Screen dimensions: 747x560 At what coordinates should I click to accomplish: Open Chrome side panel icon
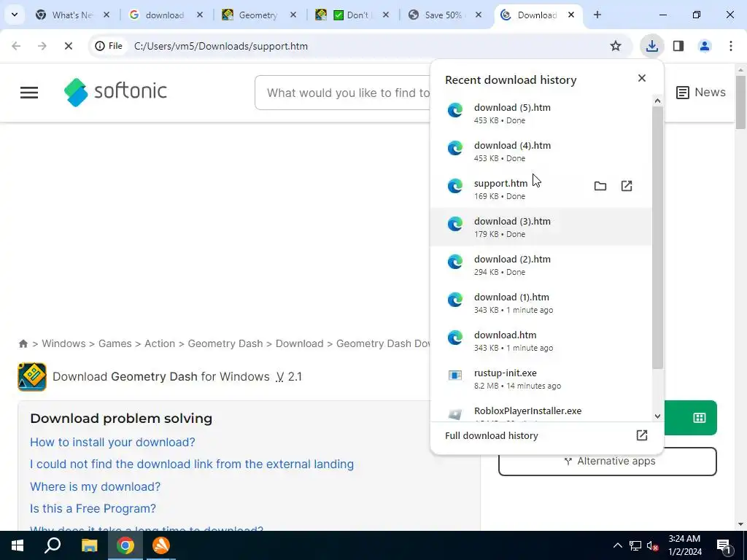(x=678, y=46)
